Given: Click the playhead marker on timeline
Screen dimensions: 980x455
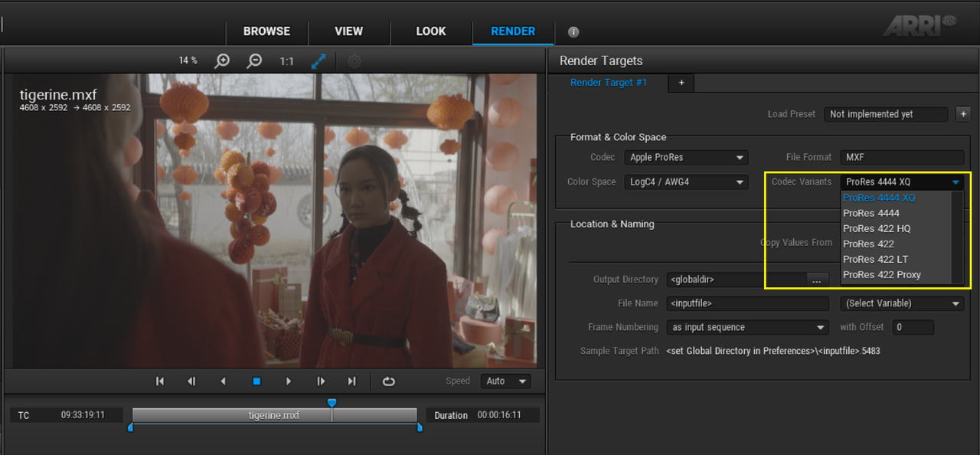Looking at the screenshot, I should click(332, 403).
